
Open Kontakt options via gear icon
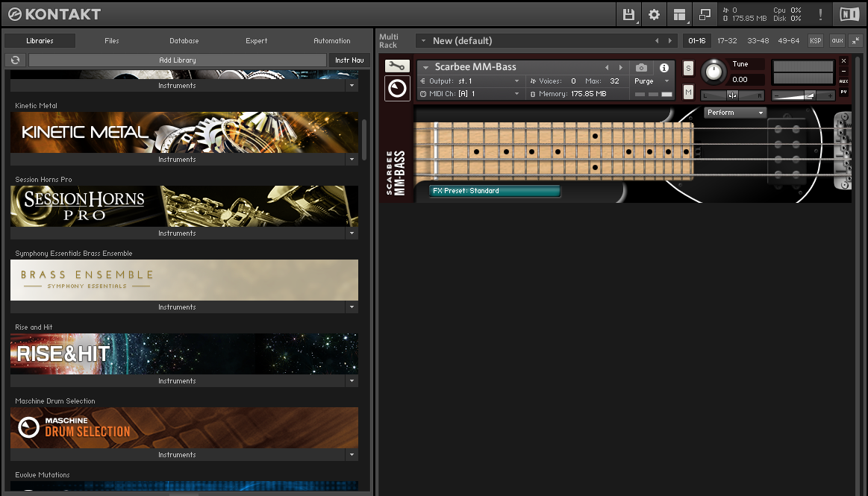(654, 15)
